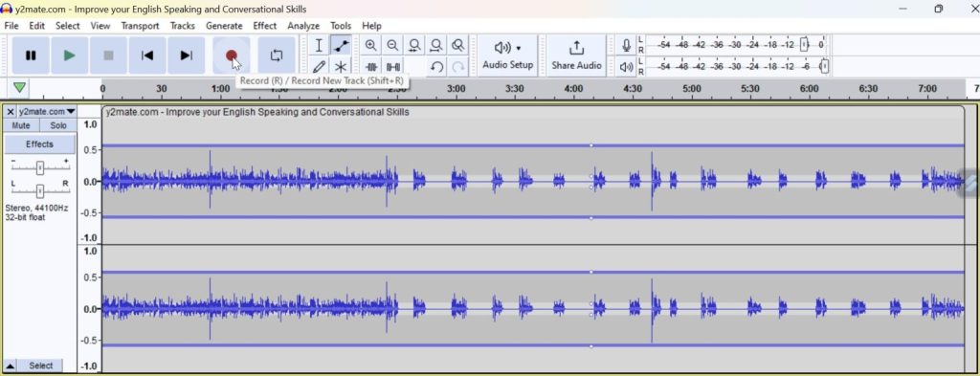Stop playback using the Stop button

click(108, 55)
